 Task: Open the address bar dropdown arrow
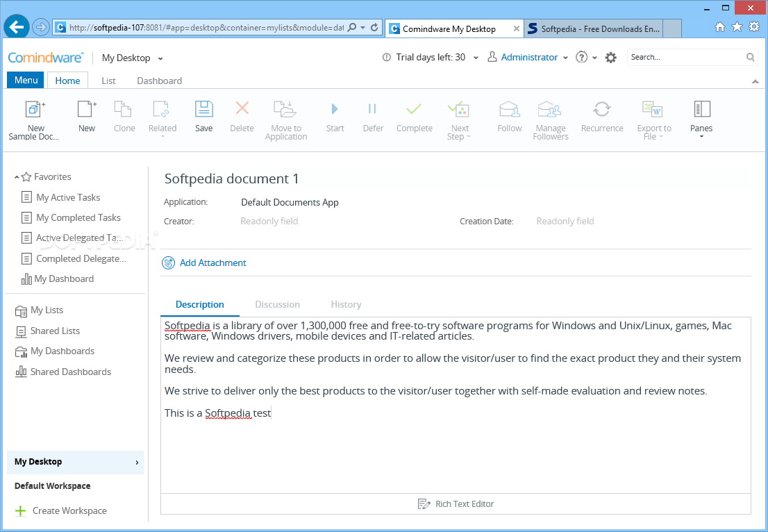[x=363, y=27]
